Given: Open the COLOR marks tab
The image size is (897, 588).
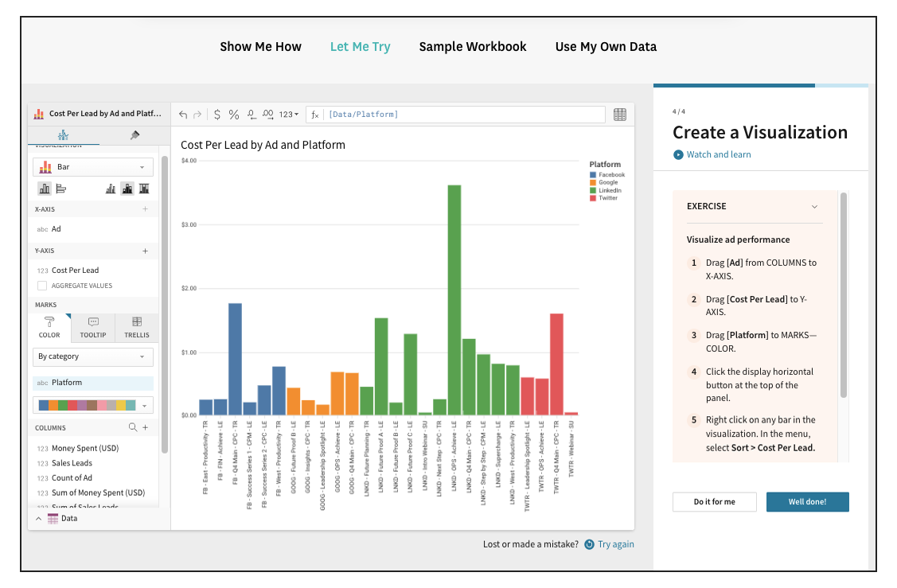Looking at the screenshot, I should 49,328.
